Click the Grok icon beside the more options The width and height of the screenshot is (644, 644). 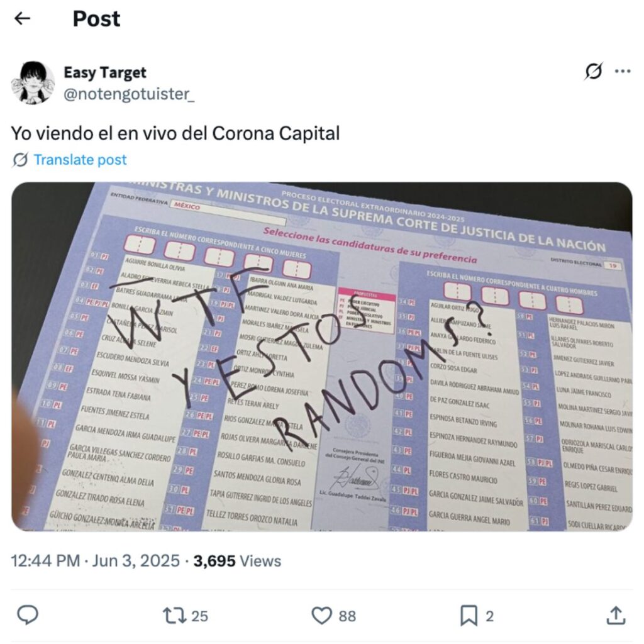point(594,72)
